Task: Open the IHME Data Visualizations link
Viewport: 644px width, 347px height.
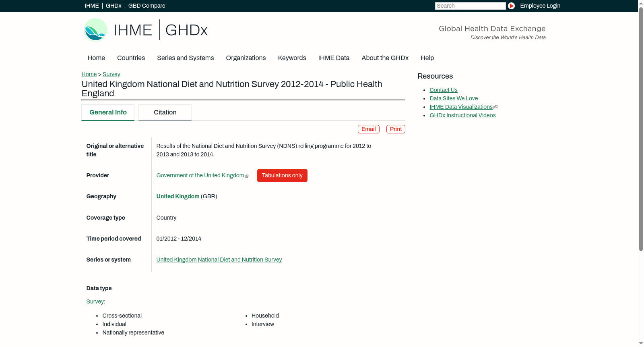Action: coord(461,107)
